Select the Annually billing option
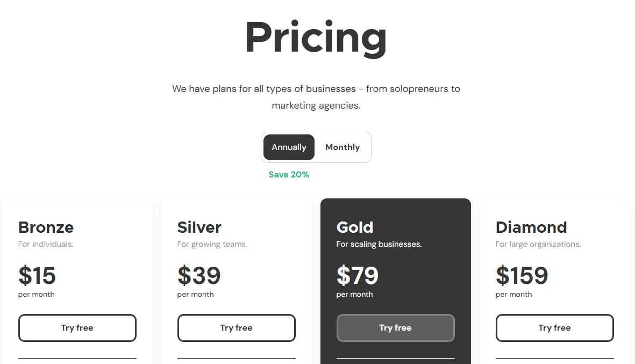The image size is (635, 364). 289,147
